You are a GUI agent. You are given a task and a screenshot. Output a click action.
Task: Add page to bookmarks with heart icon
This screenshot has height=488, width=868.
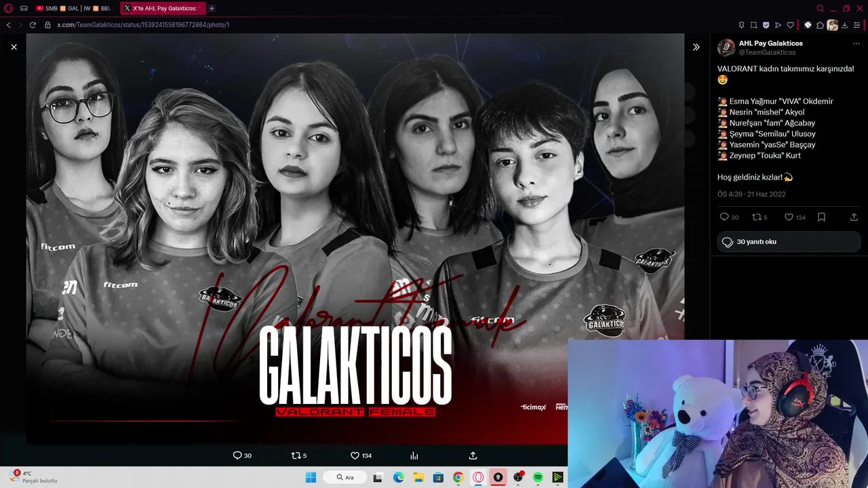coord(790,25)
